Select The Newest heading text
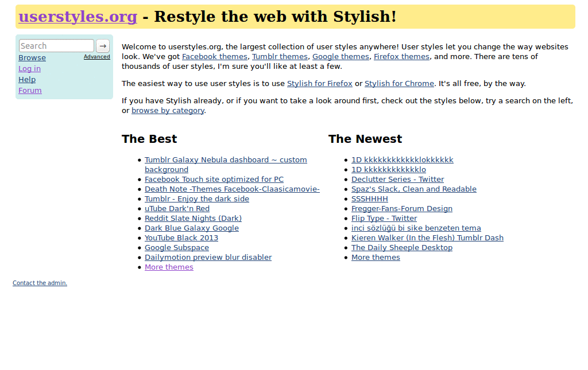Screen dimensions: 588x370 [365, 139]
